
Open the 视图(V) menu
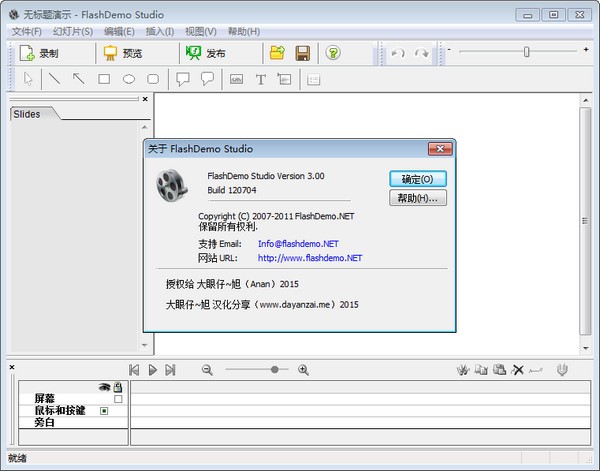point(201,31)
